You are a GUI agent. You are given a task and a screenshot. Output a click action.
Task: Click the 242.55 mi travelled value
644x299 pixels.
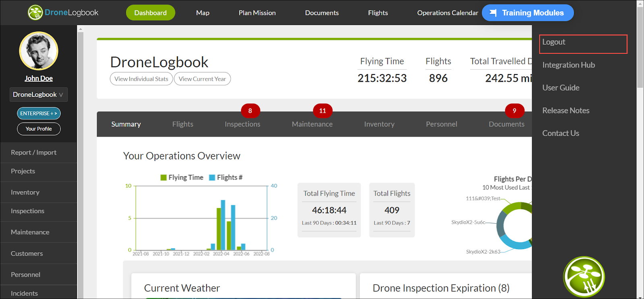[x=508, y=78]
